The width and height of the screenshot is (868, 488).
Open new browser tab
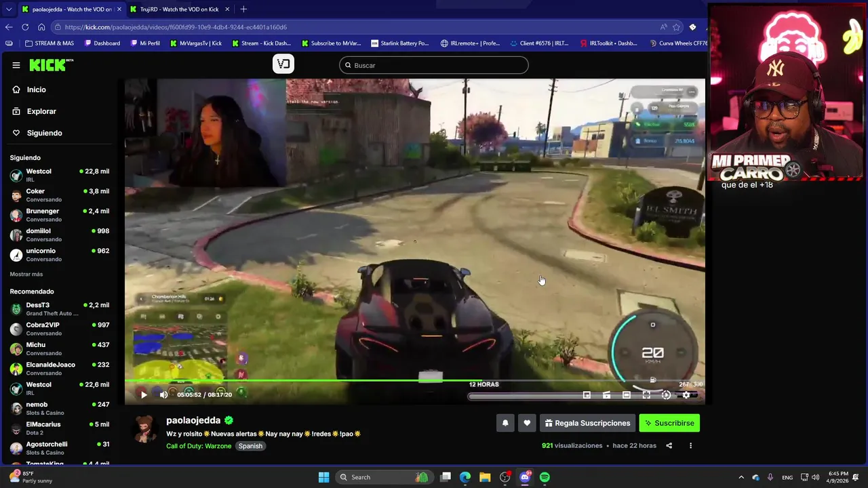click(243, 9)
